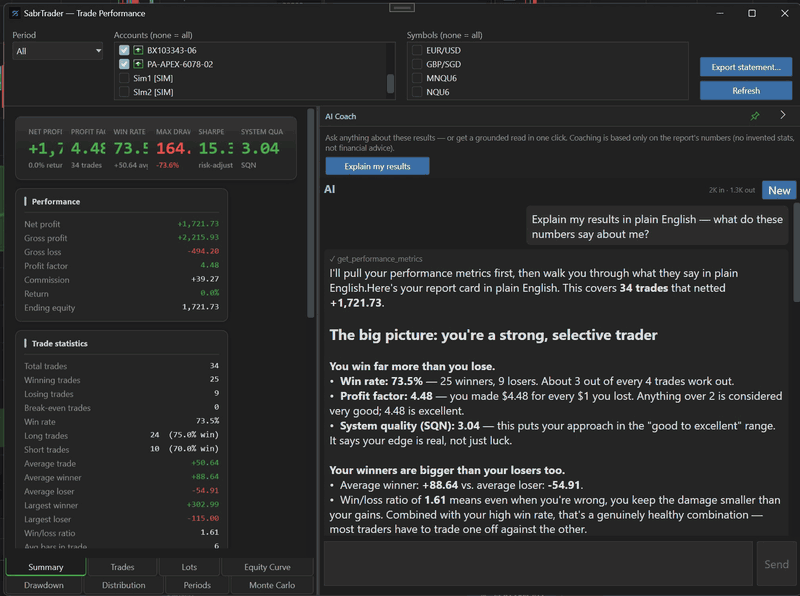Image resolution: width=800 pixels, height=596 pixels.
Task: Click the Refresh button
Action: tap(746, 90)
